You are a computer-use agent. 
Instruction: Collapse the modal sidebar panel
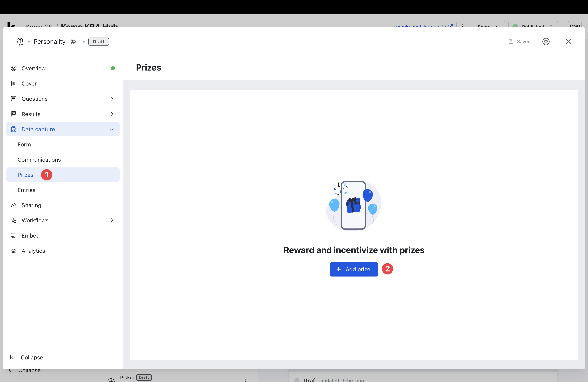point(26,357)
